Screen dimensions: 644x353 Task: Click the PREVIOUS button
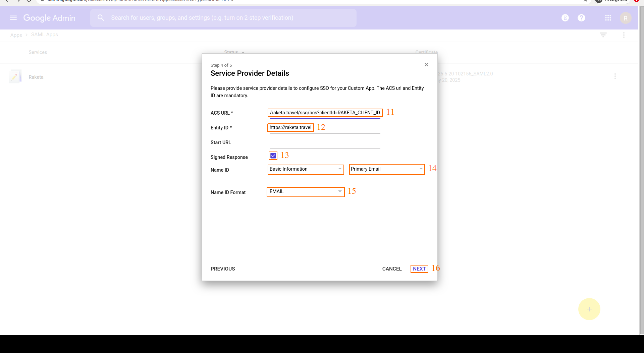pos(223,269)
